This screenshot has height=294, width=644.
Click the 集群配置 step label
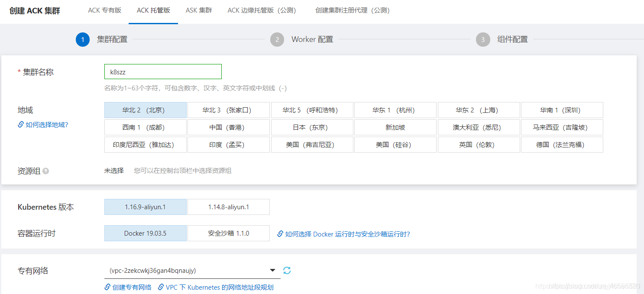point(112,39)
